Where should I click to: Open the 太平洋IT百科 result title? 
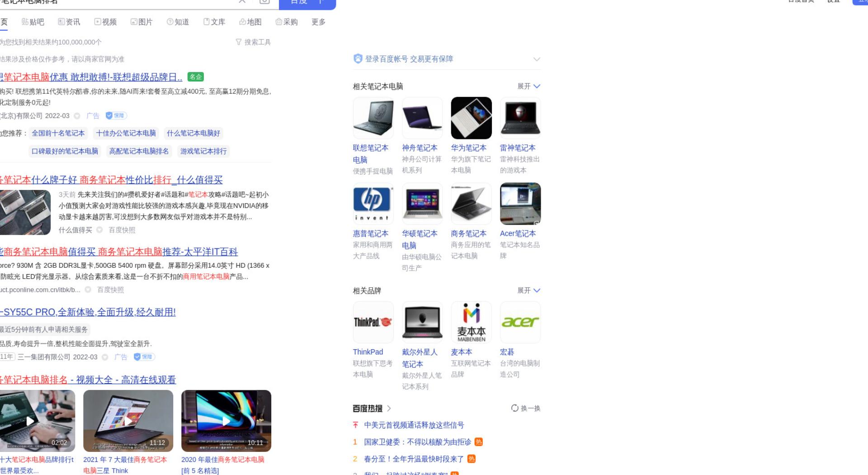click(x=119, y=252)
